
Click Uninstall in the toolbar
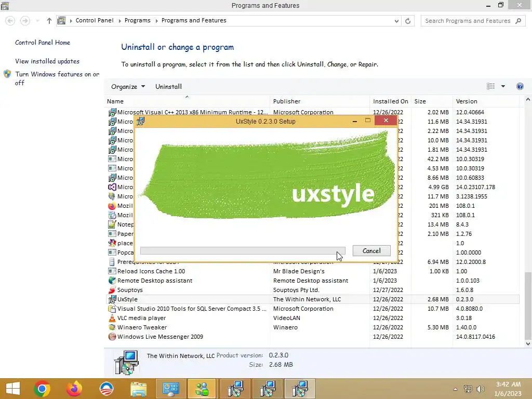(x=169, y=87)
